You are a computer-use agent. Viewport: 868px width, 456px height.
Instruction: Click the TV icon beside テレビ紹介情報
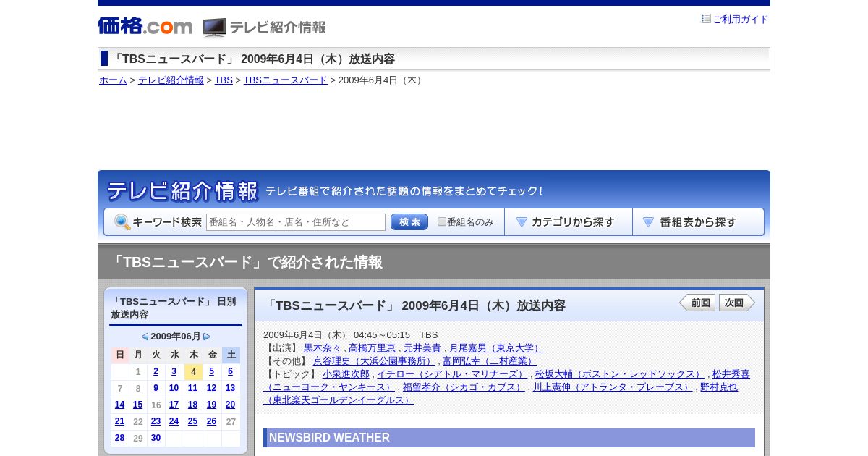tap(214, 28)
